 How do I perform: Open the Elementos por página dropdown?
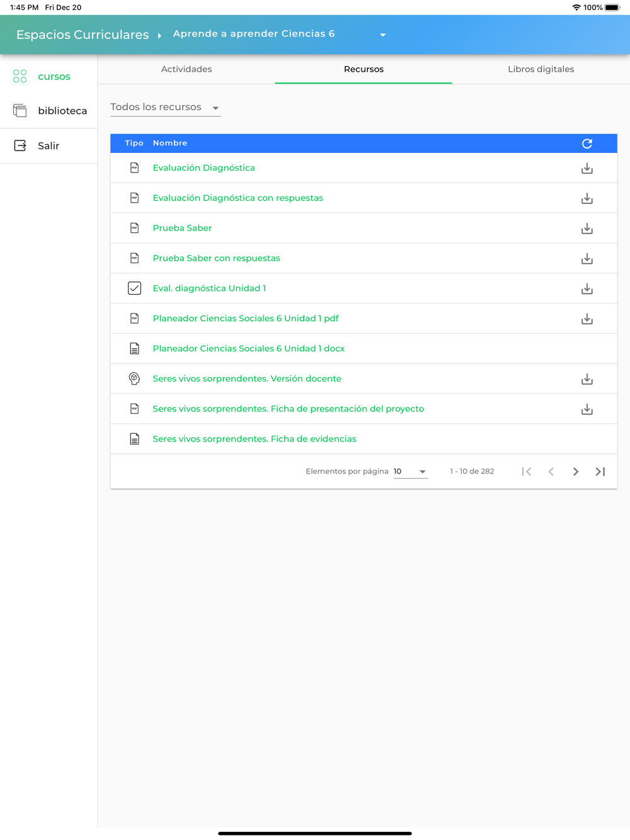tap(410, 472)
